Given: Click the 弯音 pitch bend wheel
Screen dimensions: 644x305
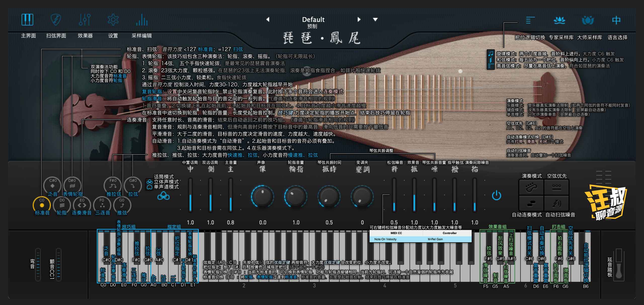Looking at the screenshot, I should coord(38,265).
